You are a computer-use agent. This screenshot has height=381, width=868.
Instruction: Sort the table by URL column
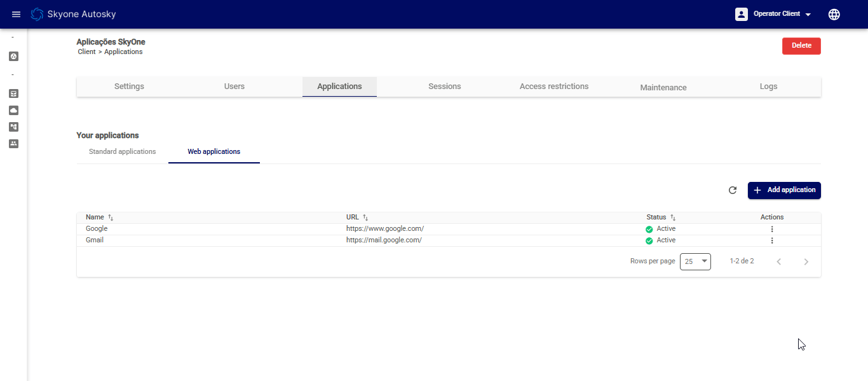[x=365, y=218]
